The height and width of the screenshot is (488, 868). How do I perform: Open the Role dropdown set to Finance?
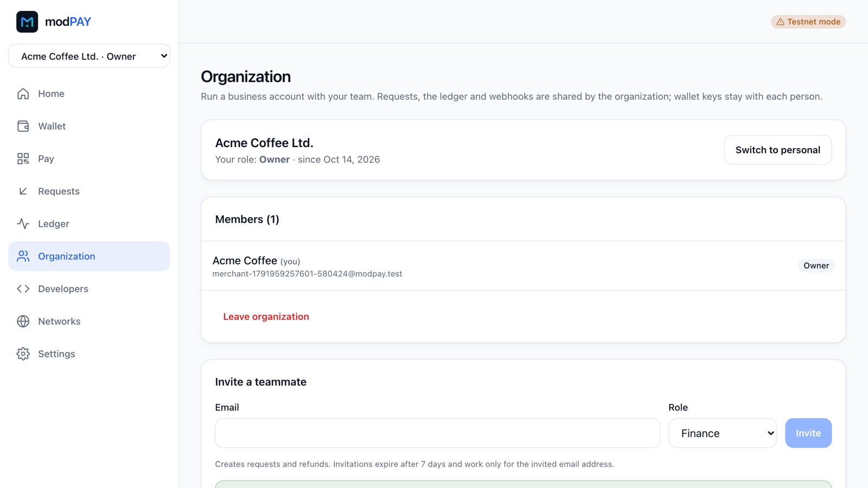tap(723, 433)
